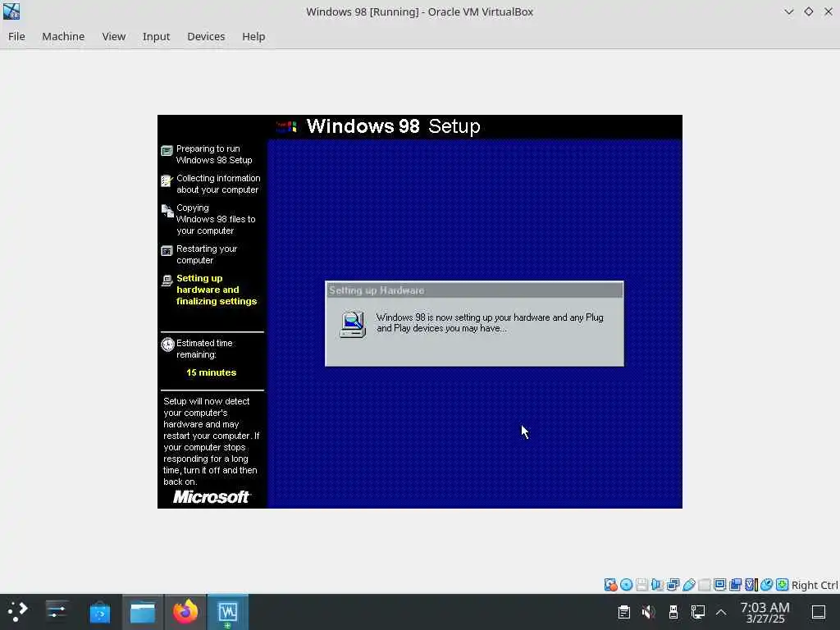Viewport: 840px width, 630px height.
Task: Click the shared folders indicator
Action: 704,584
